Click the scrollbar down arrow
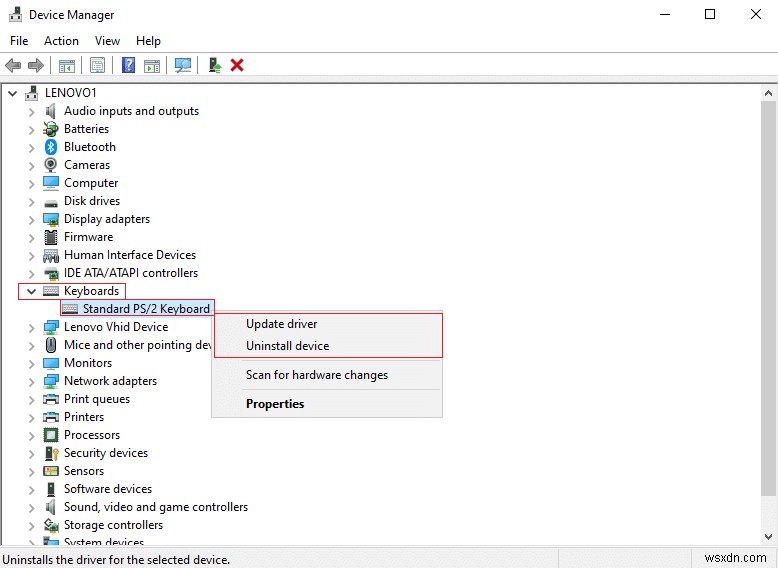 pos(768,536)
